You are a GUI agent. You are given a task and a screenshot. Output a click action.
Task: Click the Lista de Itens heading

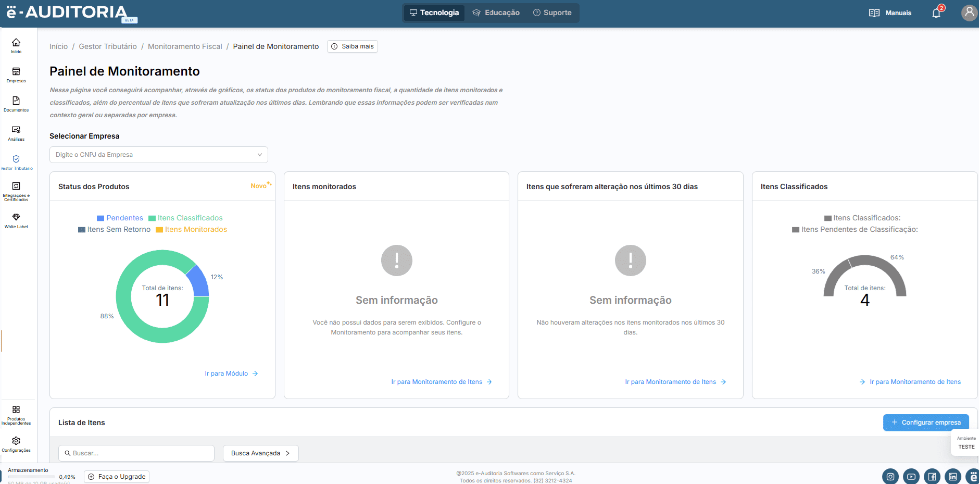click(x=82, y=423)
